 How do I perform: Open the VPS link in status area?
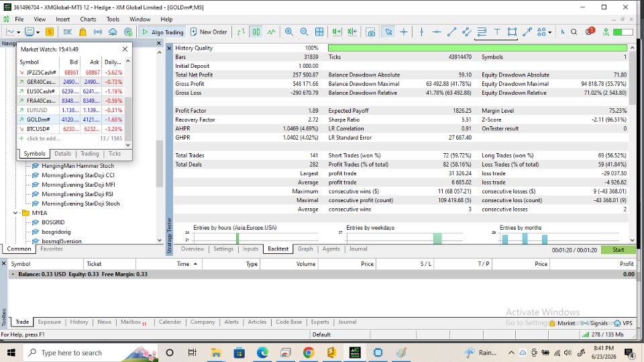623,323
